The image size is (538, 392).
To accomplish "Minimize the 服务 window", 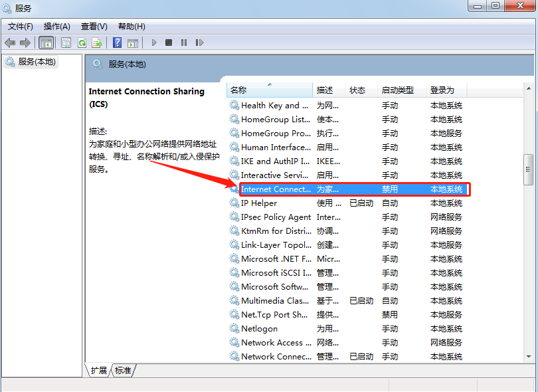I will (x=478, y=6).
